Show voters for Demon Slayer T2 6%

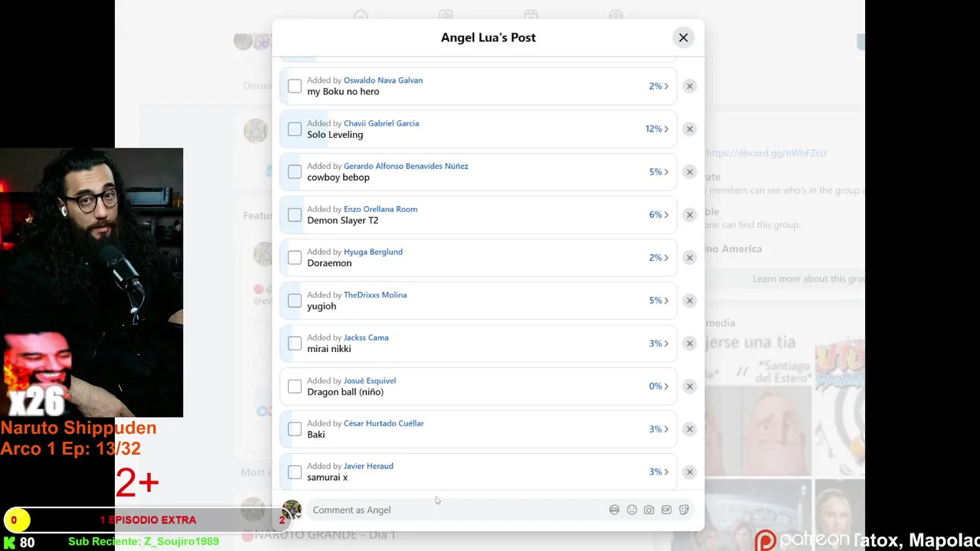658,215
